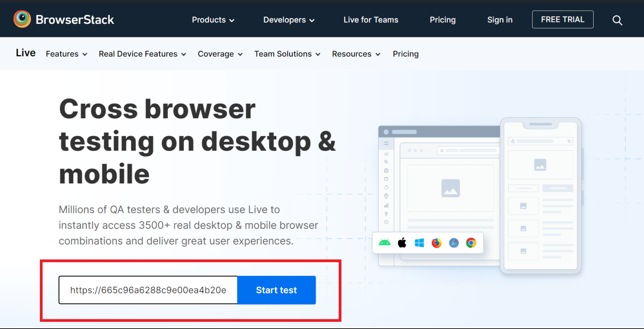Screen dimensions: 644x329
Task: Select the Chrome browser icon
Action: [x=470, y=243]
